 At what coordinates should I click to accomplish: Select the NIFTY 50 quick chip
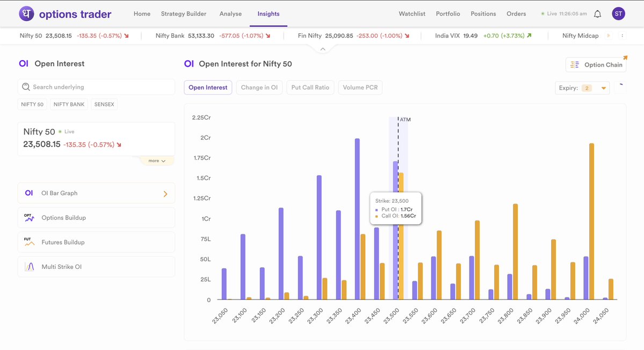point(32,104)
